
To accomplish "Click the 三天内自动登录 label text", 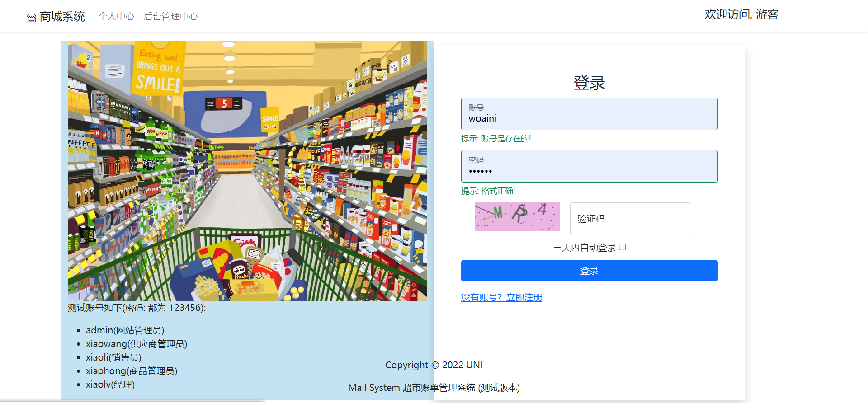I will [x=585, y=248].
